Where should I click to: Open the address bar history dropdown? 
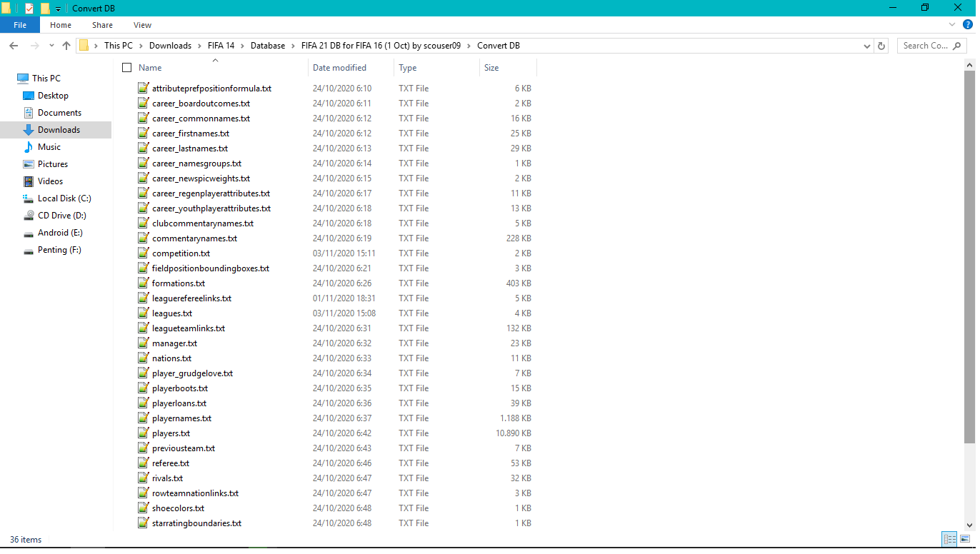pyautogui.click(x=866, y=46)
